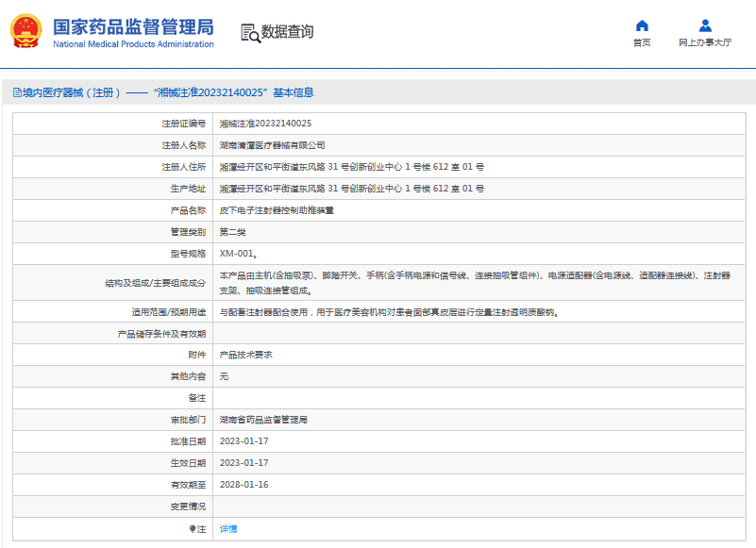Click the national emblem logo

26,31
